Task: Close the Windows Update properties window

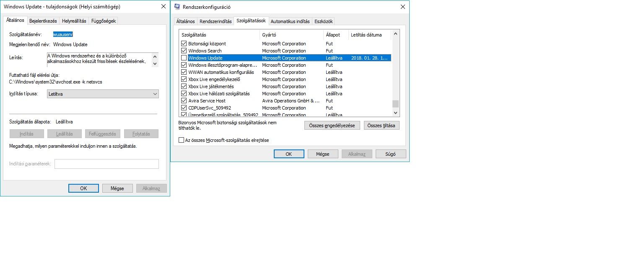Action: coord(163,7)
